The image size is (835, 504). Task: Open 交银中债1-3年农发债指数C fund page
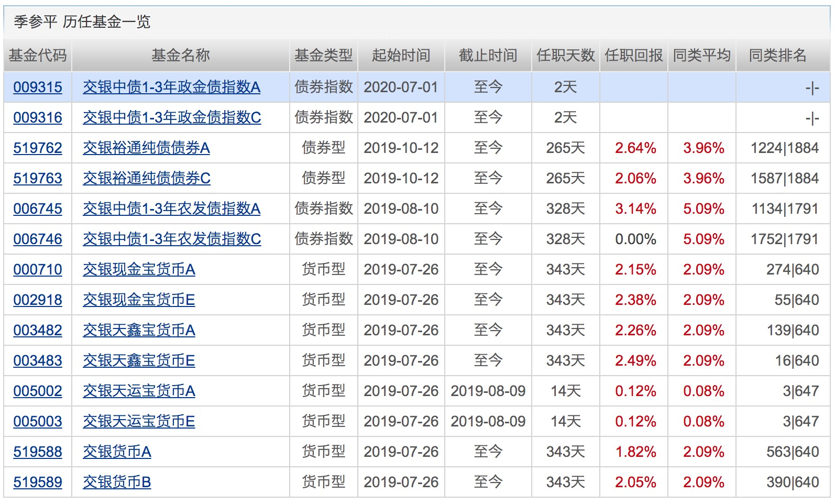point(172,239)
